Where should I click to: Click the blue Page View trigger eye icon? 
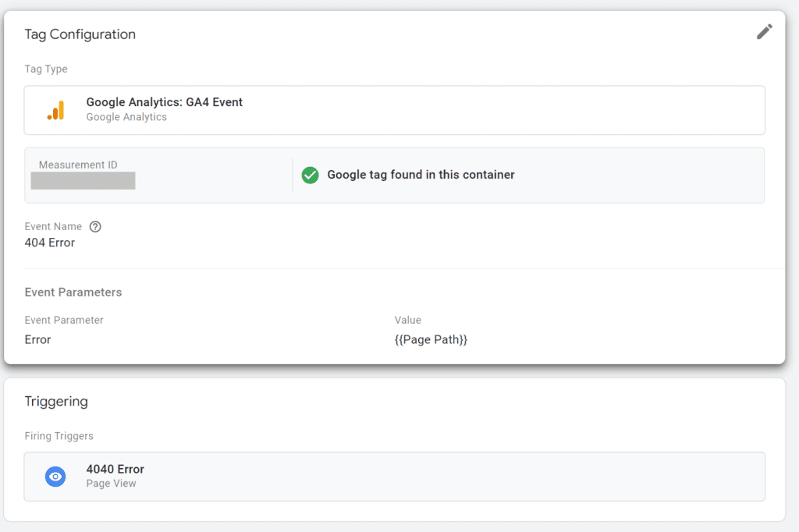(55, 476)
